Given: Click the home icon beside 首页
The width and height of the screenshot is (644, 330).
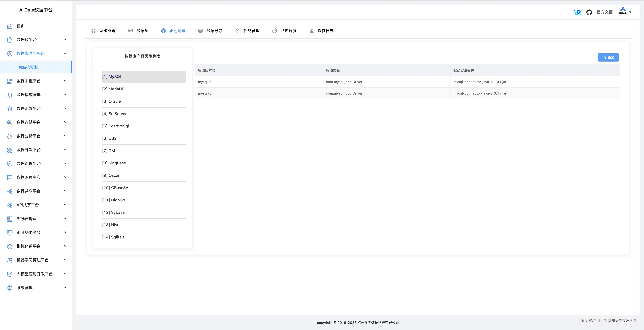Looking at the screenshot, I should (10, 26).
